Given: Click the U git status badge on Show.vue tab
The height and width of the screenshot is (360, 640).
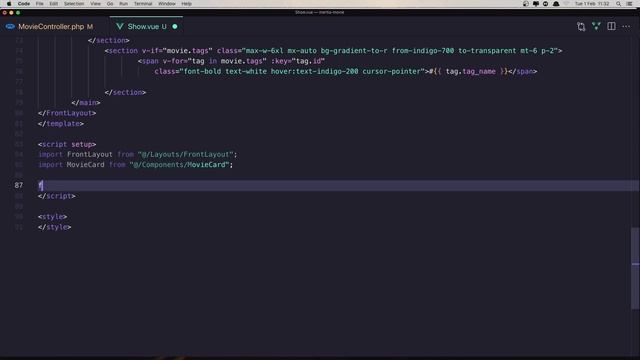Looking at the screenshot, I should (x=164, y=27).
